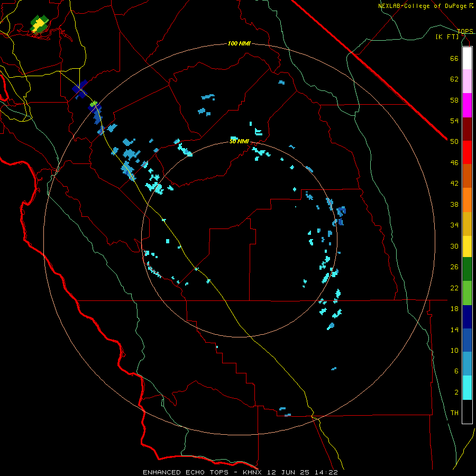
Task: Click the gold legend swatch
Action: [x=467, y=224]
